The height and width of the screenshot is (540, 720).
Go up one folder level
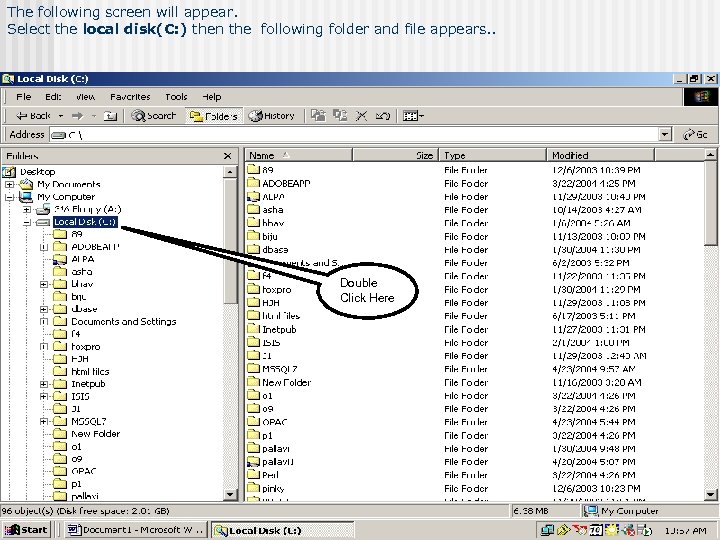110,116
